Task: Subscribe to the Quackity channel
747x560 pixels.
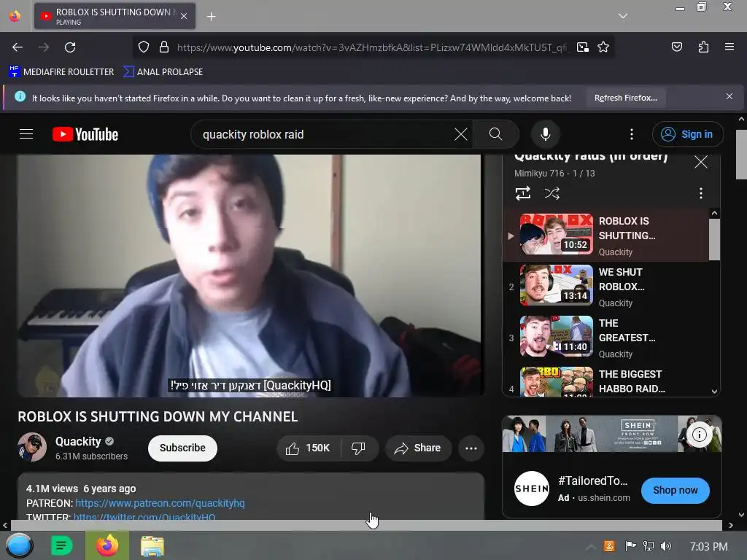Action: 182,448
